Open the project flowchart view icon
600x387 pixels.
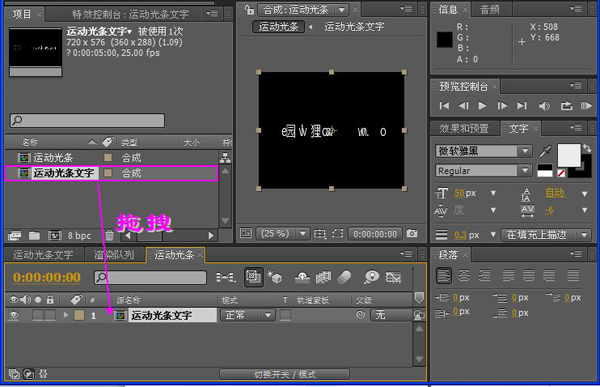click(x=225, y=157)
